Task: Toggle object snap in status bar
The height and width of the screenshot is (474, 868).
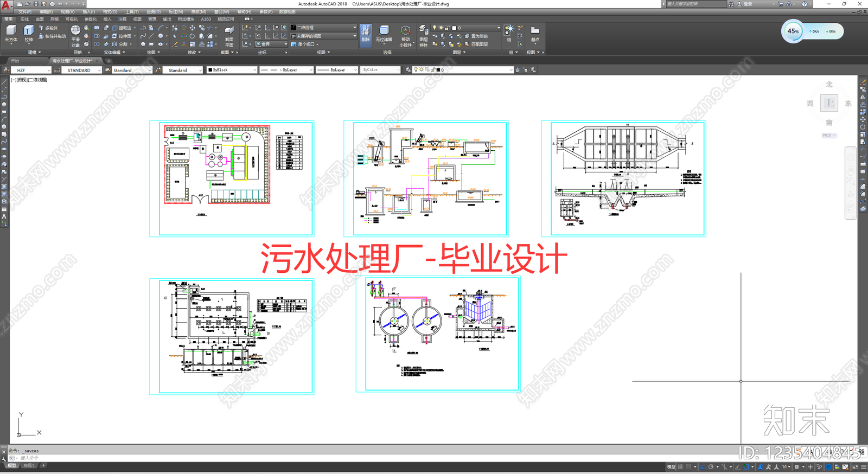Action: pyautogui.click(x=746, y=466)
